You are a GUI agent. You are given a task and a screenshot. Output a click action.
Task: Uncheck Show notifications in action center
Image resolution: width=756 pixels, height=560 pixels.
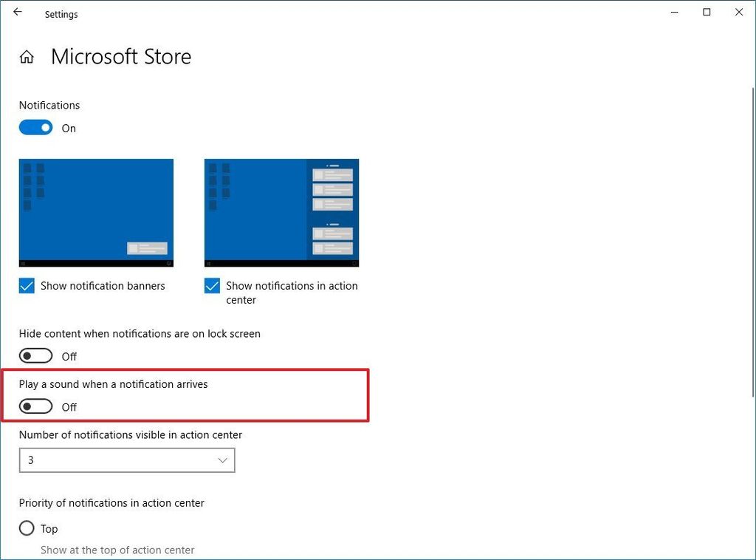[x=212, y=285]
